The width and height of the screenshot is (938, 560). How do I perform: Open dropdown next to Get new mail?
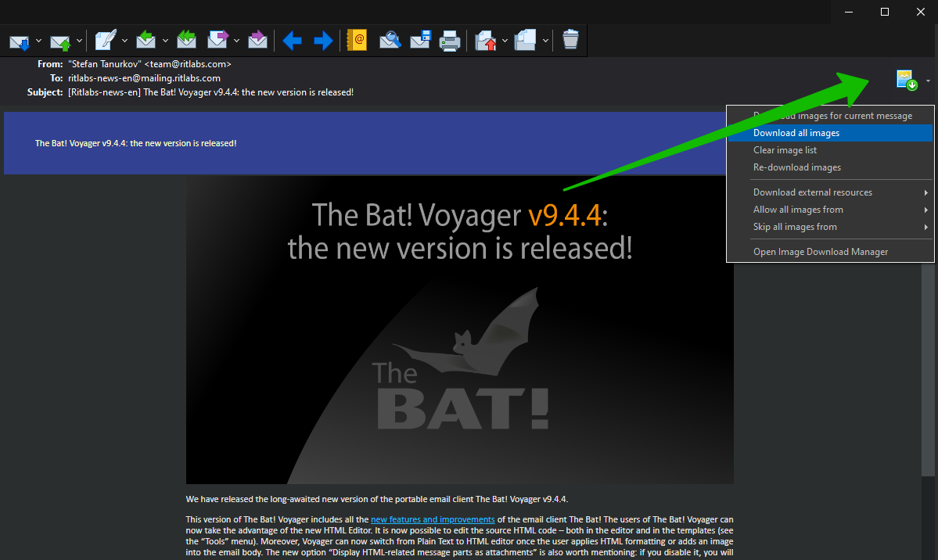click(39, 41)
